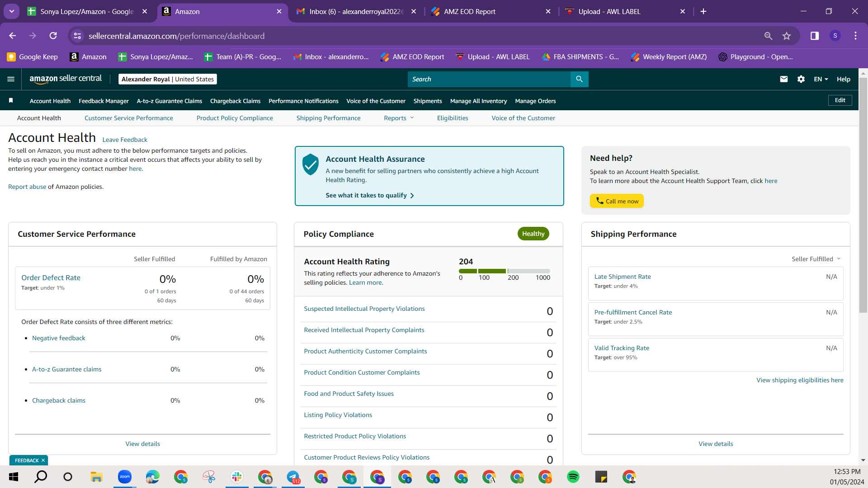Open the Negative feedback metric link
Screen dimensions: 868x488
click(59, 338)
